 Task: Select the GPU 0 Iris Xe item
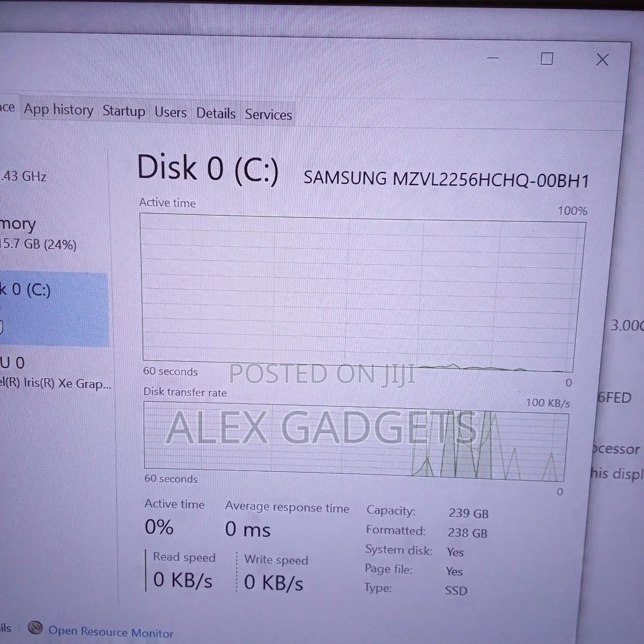(x=55, y=373)
